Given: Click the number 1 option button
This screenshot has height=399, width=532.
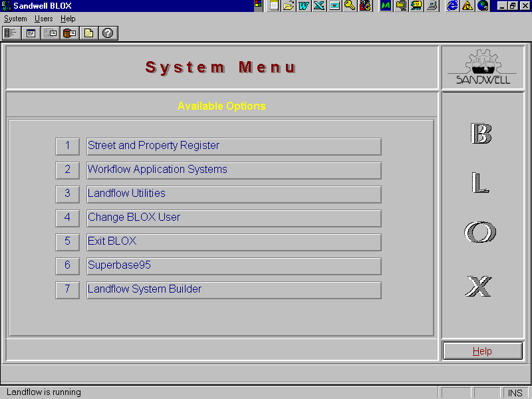Looking at the screenshot, I should point(68,146).
